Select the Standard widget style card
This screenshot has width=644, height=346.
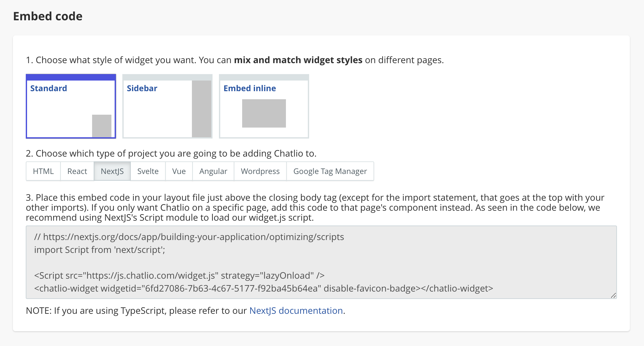(x=71, y=106)
